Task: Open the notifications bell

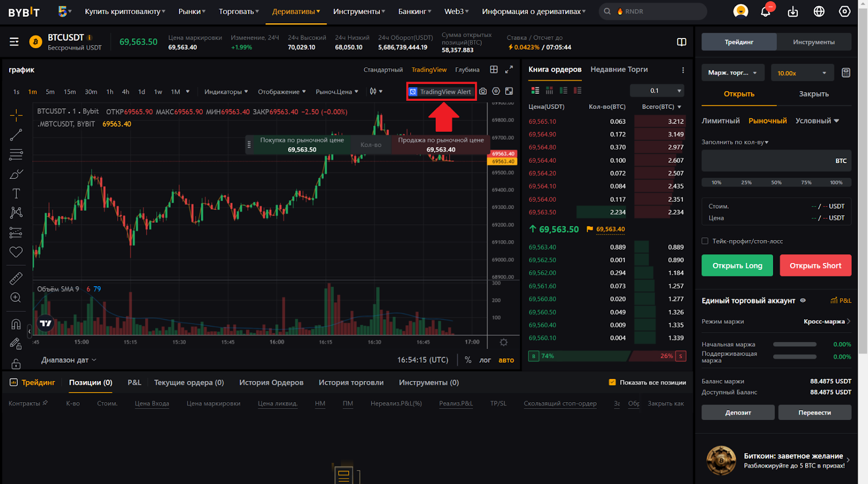Action: [x=765, y=11]
